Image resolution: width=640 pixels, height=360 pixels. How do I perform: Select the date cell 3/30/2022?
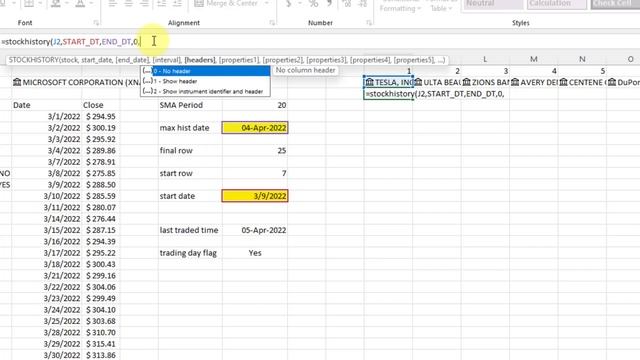click(47, 355)
